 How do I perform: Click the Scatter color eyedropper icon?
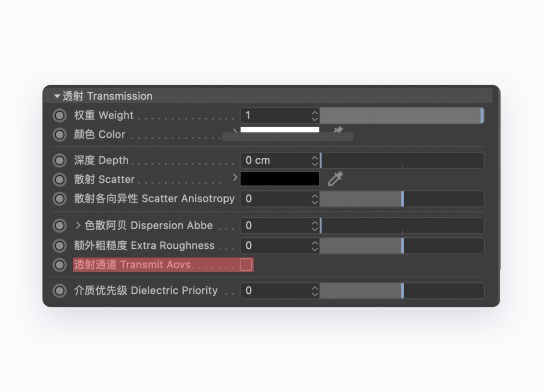point(335,179)
